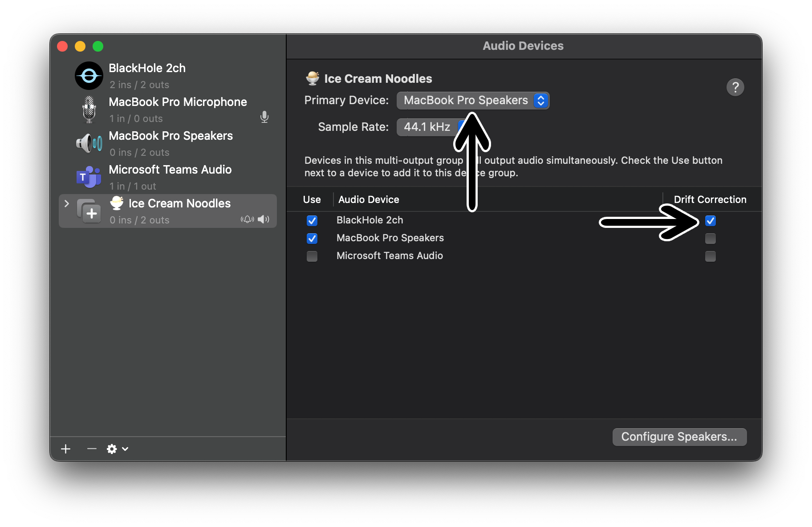Click the Drift Correction column header

pos(710,200)
